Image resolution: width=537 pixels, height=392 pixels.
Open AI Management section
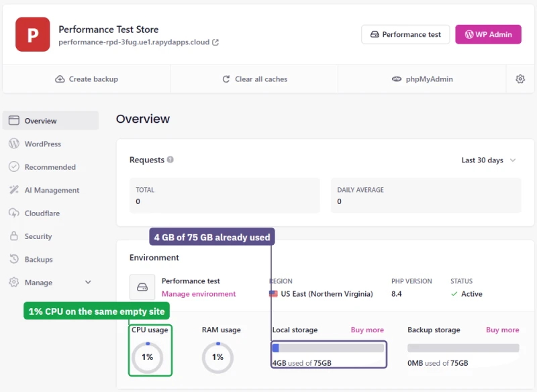click(52, 190)
